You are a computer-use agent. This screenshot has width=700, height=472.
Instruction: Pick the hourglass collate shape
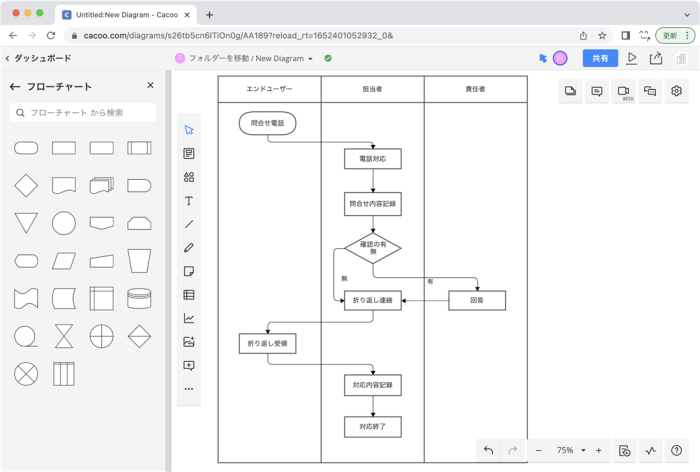click(64, 336)
